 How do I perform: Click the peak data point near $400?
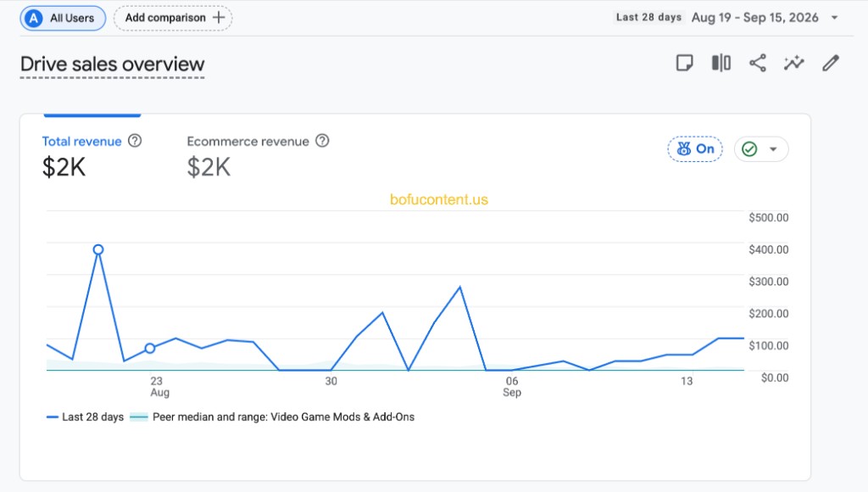coord(98,249)
